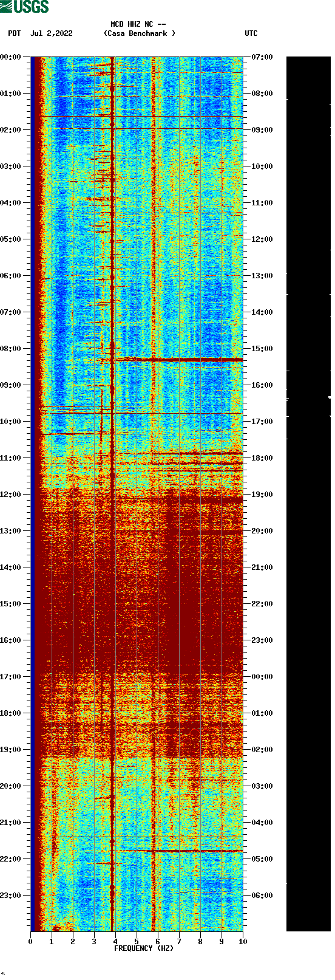335x980 pixels.
Task: Click the 'UTC' timezone header label
Action: coord(251,33)
